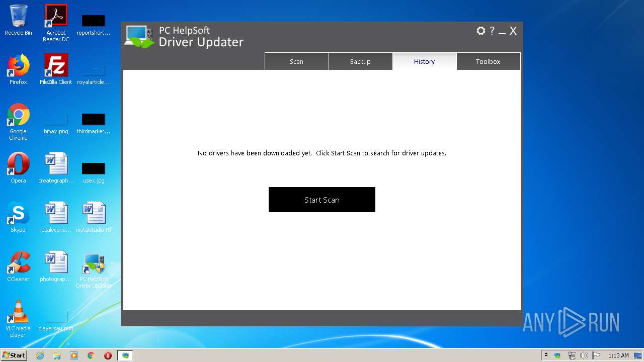This screenshot has height=362, width=644.
Task: Launch Opera from the taskbar
Action: (108, 355)
